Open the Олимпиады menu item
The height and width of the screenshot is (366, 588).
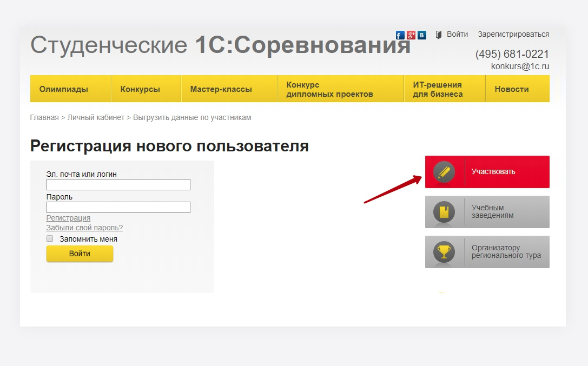(x=64, y=89)
